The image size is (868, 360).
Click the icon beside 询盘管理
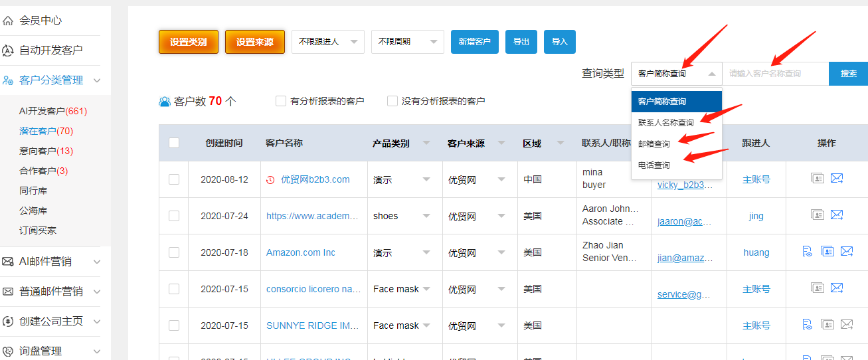8,351
